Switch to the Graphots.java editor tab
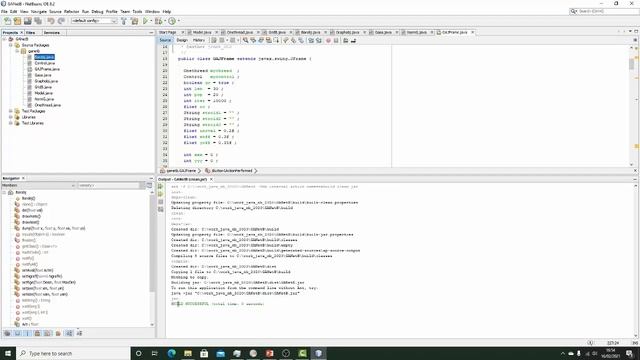The height and width of the screenshot is (360, 640). tap(347, 32)
